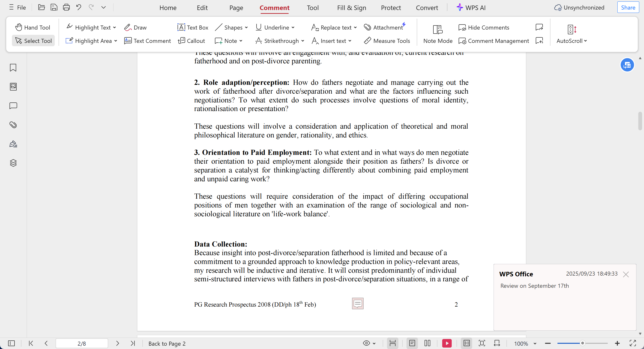Insert a Text Box

[x=193, y=27]
